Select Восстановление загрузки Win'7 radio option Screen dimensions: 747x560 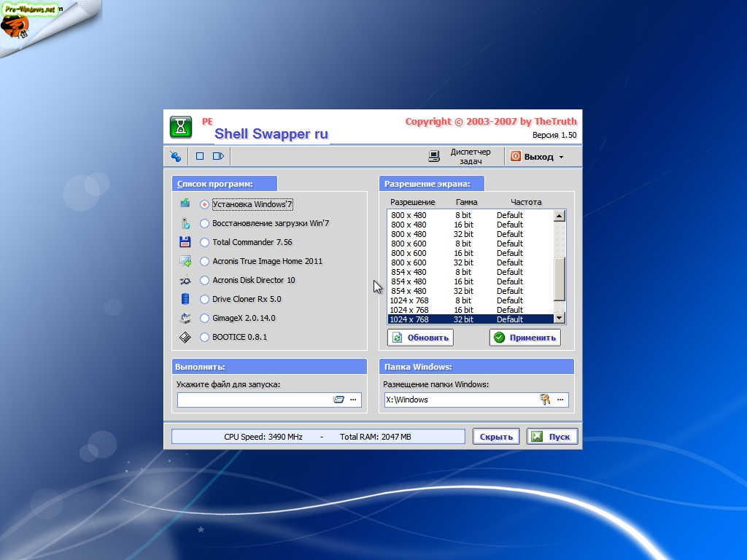tap(205, 223)
